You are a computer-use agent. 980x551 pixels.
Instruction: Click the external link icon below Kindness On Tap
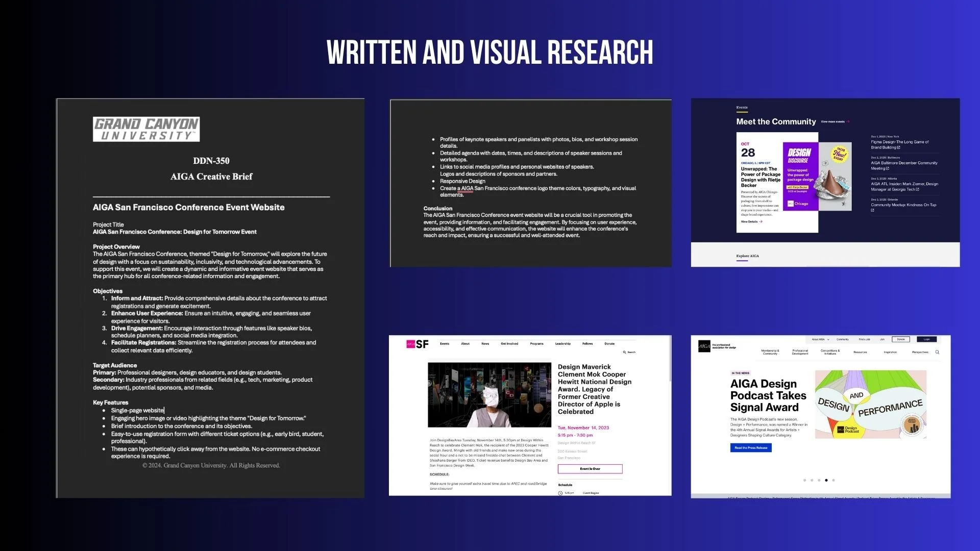coord(873,210)
